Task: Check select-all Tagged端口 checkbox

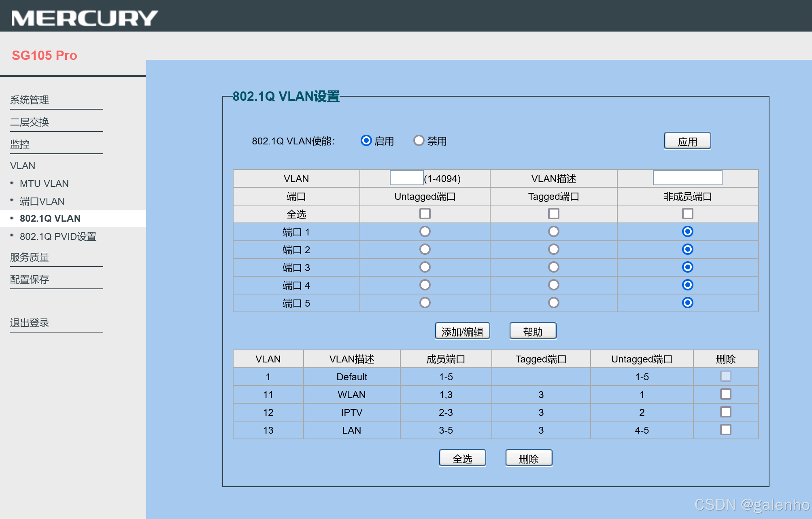Action: click(553, 214)
